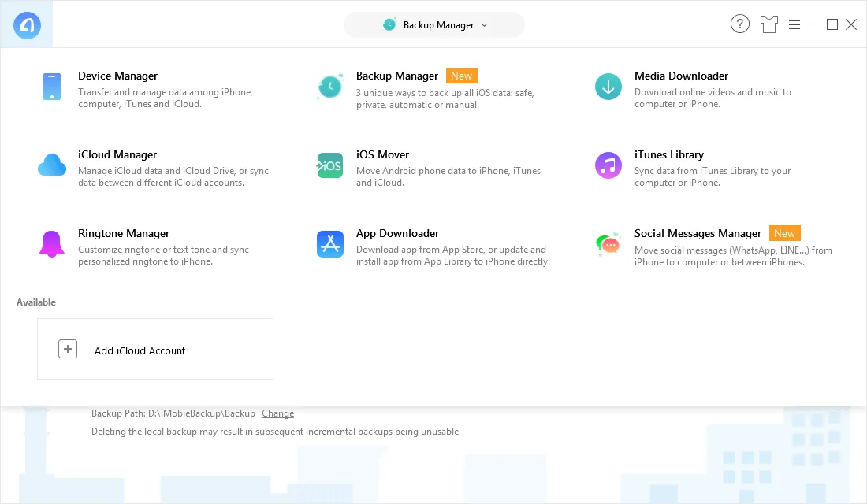The image size is (867, 504).
Task: Open App Downloader
Action: pos(397,233)
